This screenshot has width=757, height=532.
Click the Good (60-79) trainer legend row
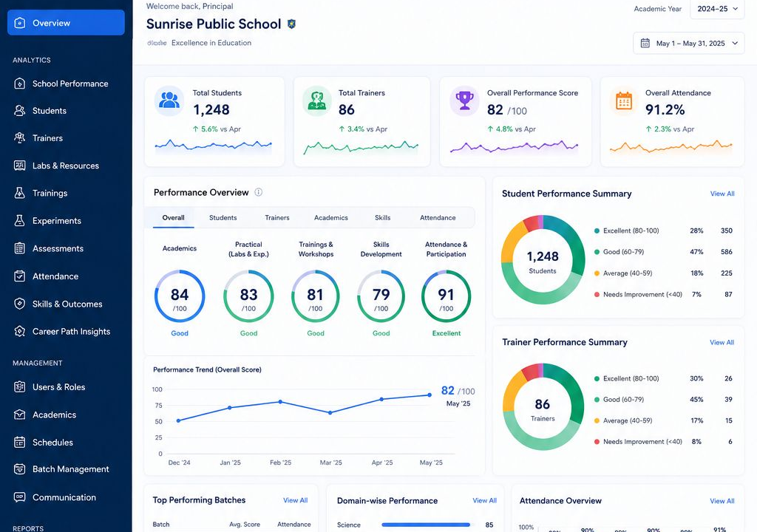click(664, 400)
